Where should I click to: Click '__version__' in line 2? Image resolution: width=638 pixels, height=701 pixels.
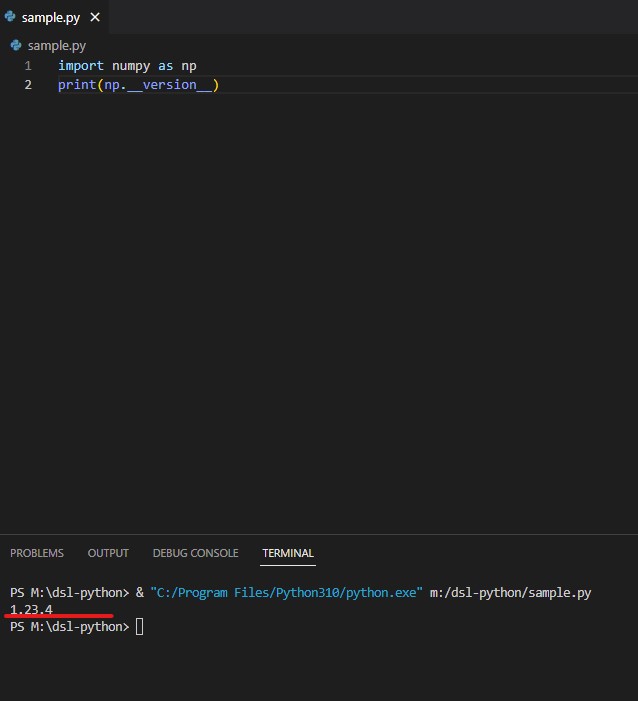point(169,85)
